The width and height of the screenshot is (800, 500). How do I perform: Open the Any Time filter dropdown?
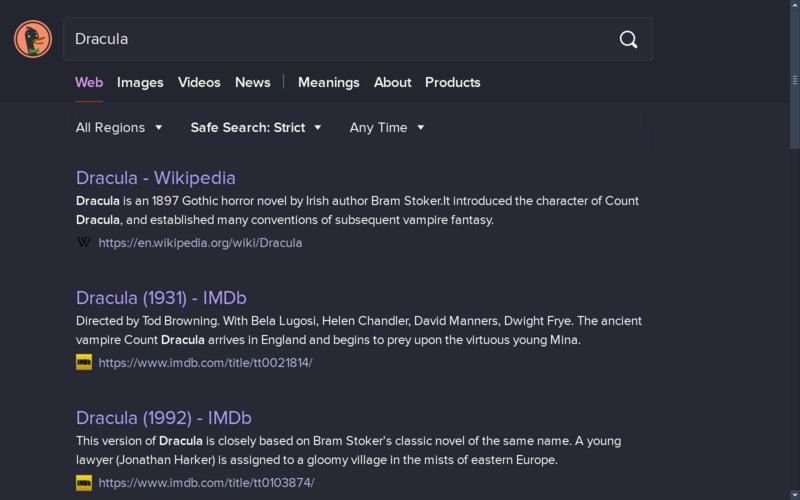coord(387,128)
